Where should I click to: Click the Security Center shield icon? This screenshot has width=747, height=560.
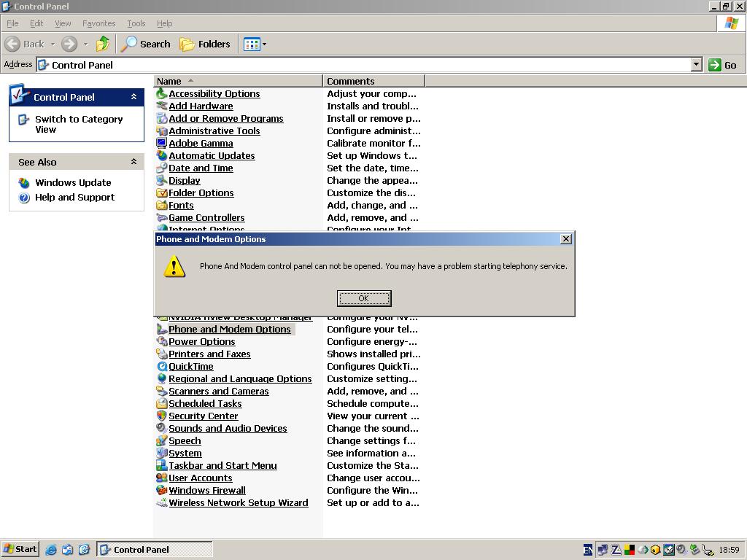pyautogui.click(x=162, y=416)
